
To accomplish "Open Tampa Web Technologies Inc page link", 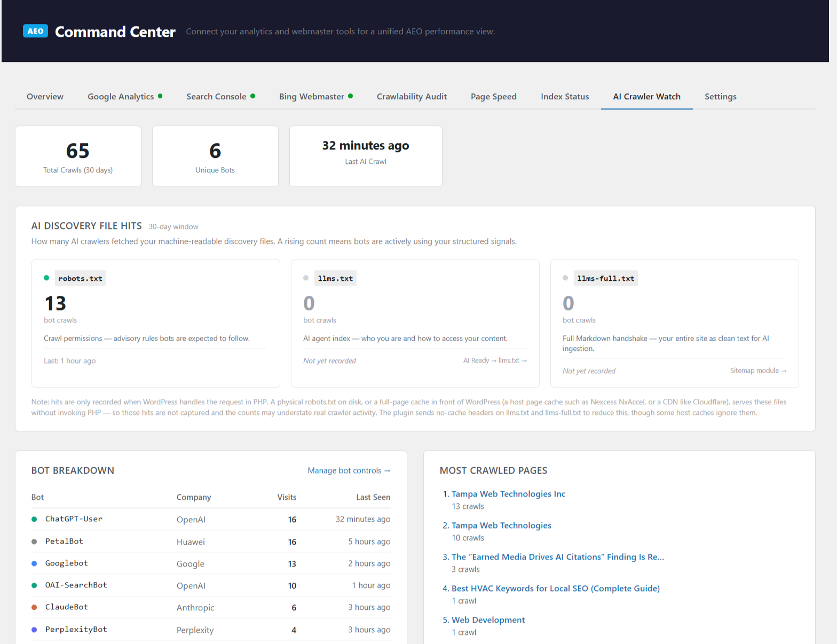I will click(x=508, y=494).
